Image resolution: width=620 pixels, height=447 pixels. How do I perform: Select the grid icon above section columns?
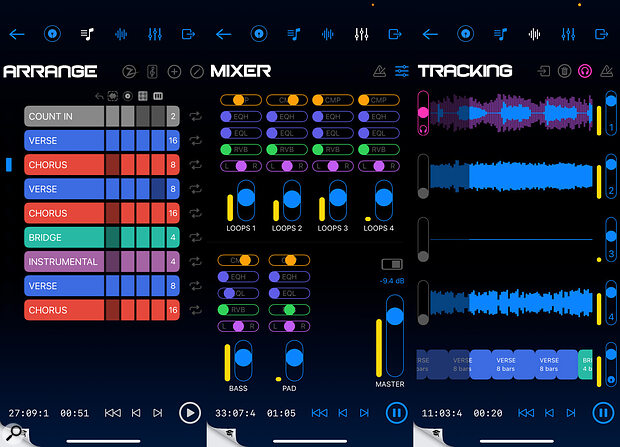[x=143, y=96]
